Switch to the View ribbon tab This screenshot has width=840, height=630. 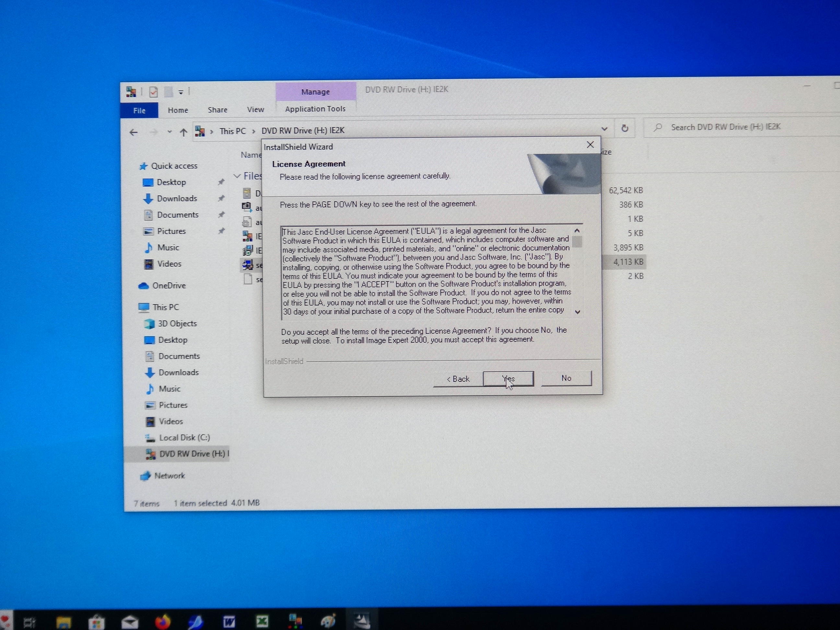256,109
